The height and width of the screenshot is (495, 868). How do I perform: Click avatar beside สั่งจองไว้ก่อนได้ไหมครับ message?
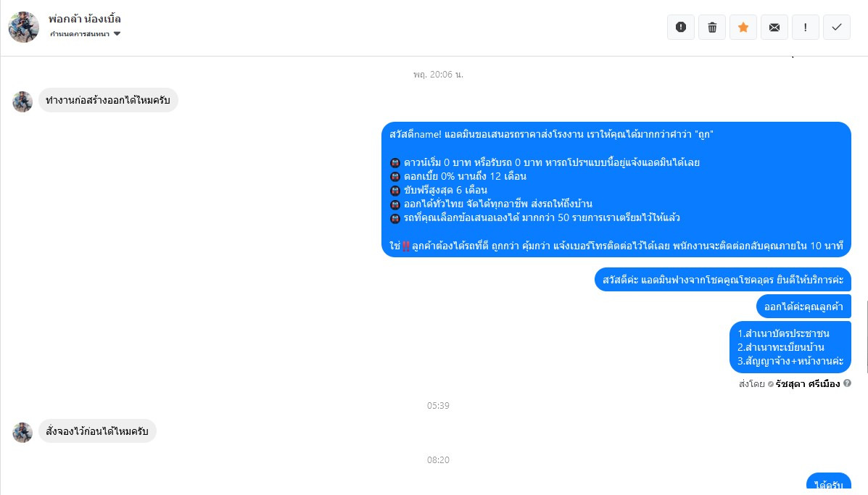pyautogui.click(x=22, y=433)
